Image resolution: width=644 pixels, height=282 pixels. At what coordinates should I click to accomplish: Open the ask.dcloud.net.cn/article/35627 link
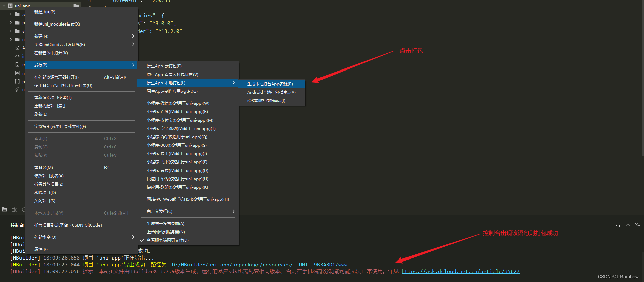click(461, 271)
